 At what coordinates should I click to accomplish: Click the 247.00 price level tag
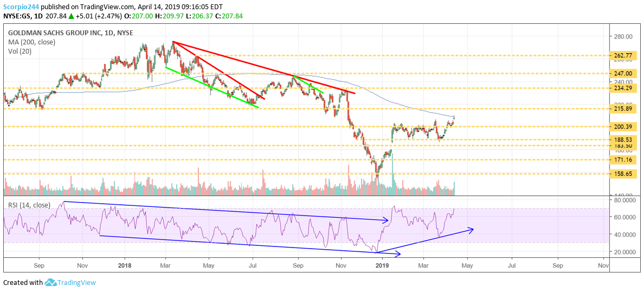pos(623,74)
